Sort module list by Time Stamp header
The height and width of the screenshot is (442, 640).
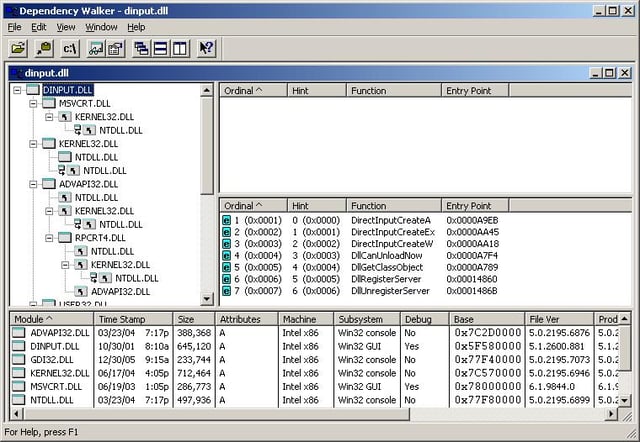133,319
